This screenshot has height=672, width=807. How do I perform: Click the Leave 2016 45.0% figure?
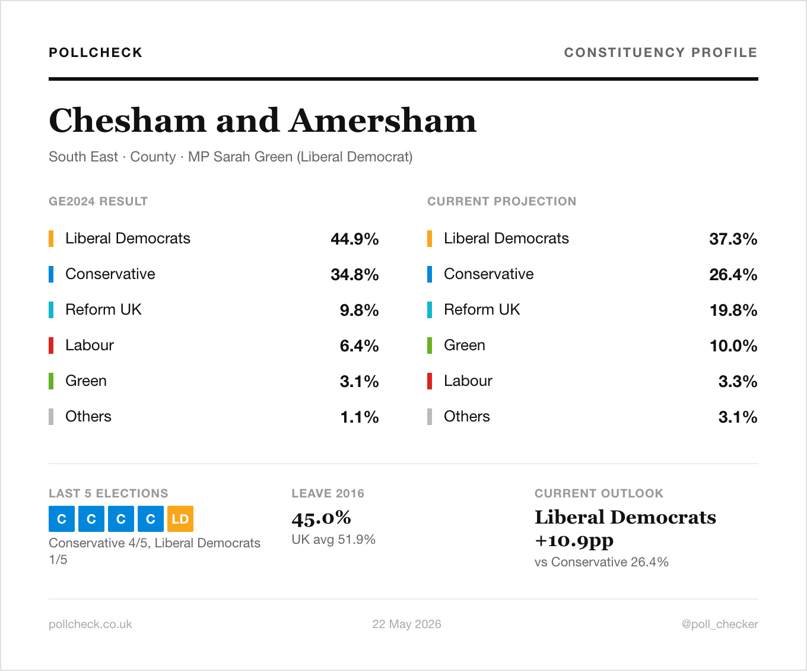click(x=322, y=518)
